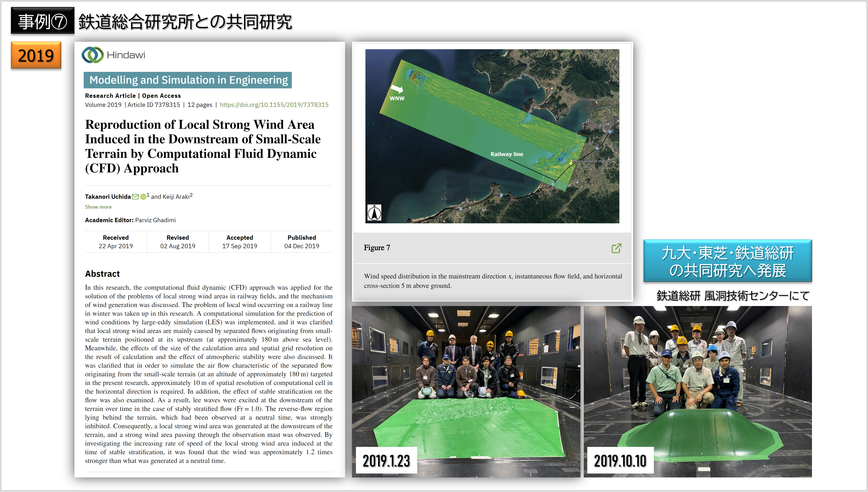Click the Received date '22 Apr 2019'
The image size is (868, 492).
(116, 246)
